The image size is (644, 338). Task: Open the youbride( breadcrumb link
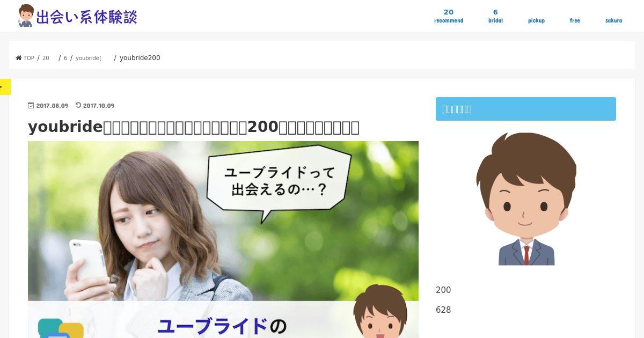coord(89,58)
